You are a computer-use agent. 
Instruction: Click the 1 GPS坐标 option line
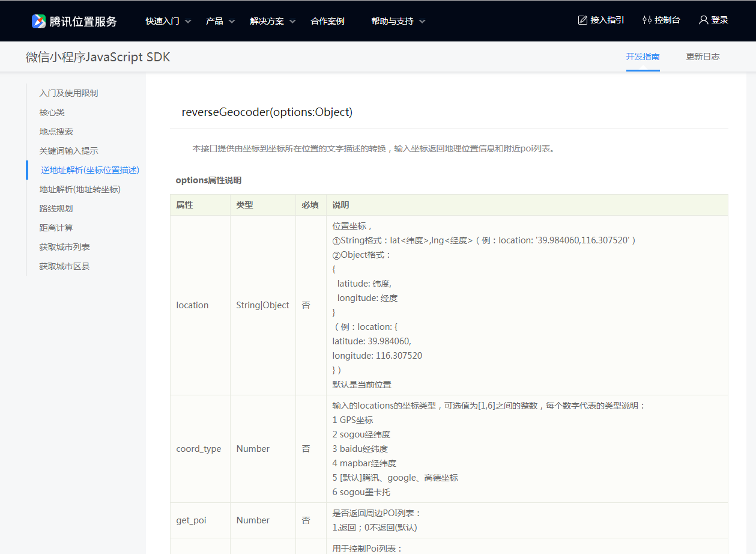pos(352,420)
